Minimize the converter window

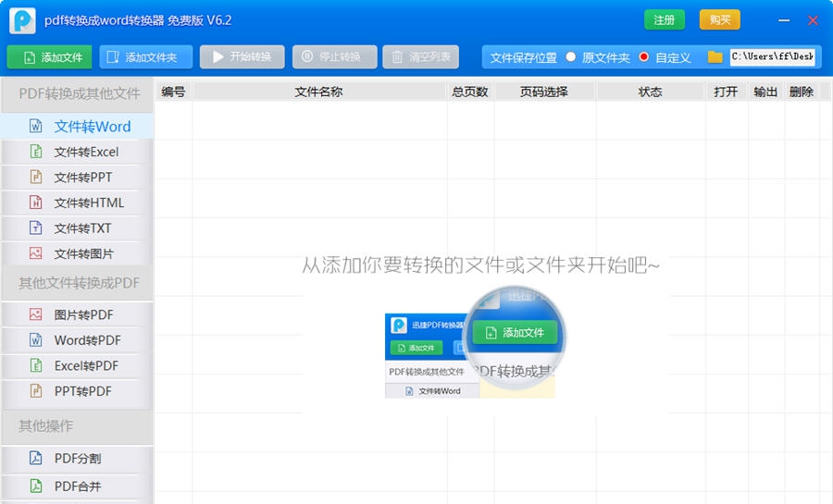(784, 20)
